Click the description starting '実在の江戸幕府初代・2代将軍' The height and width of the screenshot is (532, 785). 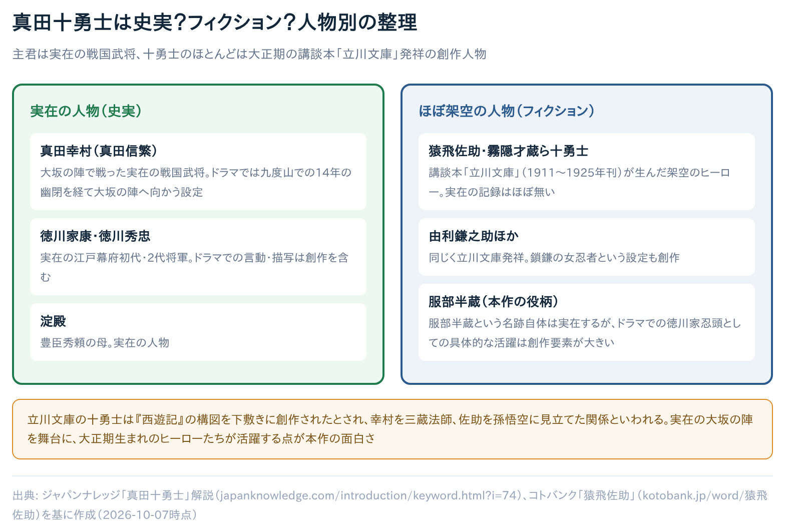(x=194, y=267)
